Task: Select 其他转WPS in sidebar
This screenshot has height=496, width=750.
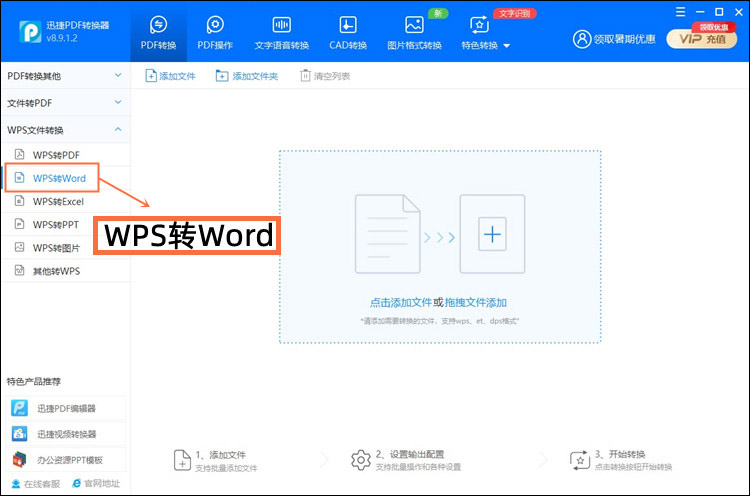Action: (x=65, y=271)
